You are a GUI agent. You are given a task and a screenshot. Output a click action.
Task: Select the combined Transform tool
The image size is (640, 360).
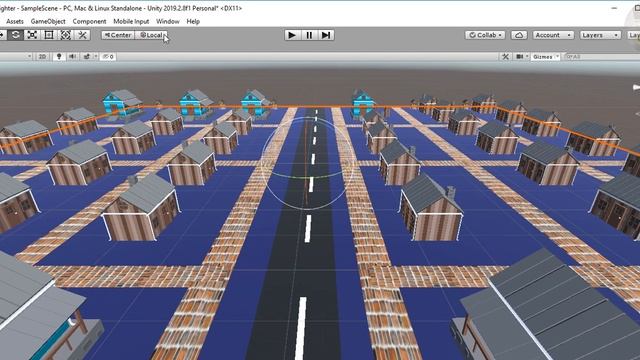click(x=66, y=35)
